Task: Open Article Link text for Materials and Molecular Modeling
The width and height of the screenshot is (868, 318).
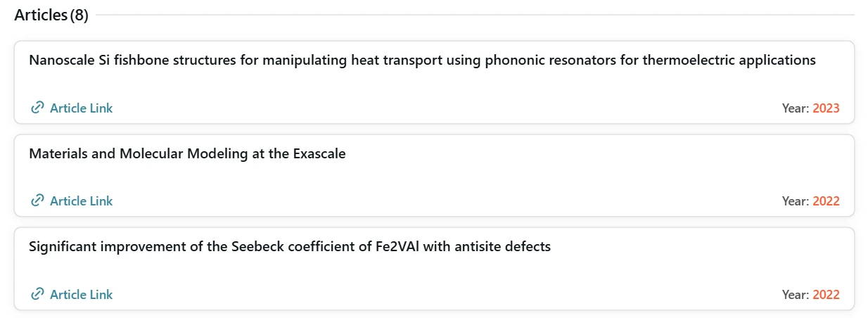Action: [x=81, y=201]
